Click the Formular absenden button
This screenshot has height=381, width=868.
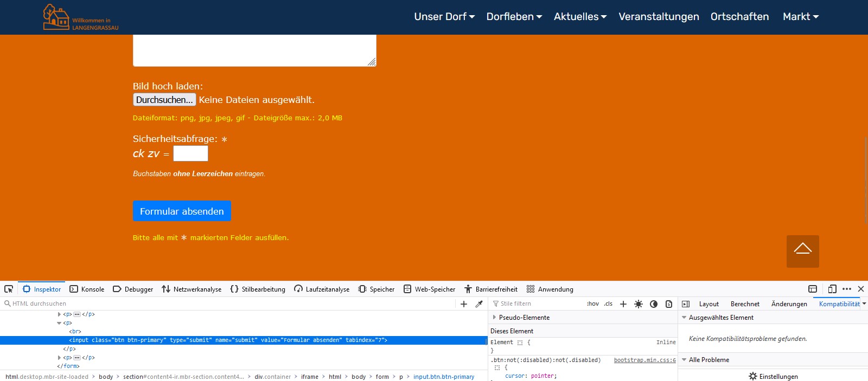pyautogui.click(x=182, y=211)
